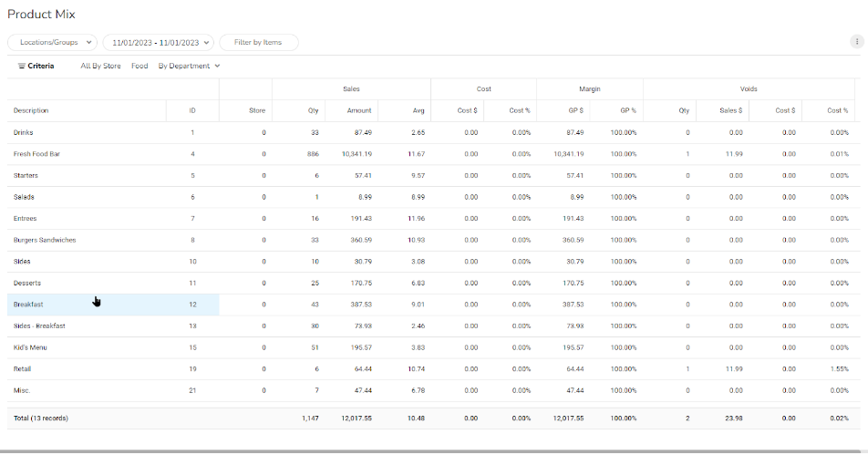Select the Food criteria option
Viewport: 868px width, 455px height.
pyautogui.click(x=139, y=67)
